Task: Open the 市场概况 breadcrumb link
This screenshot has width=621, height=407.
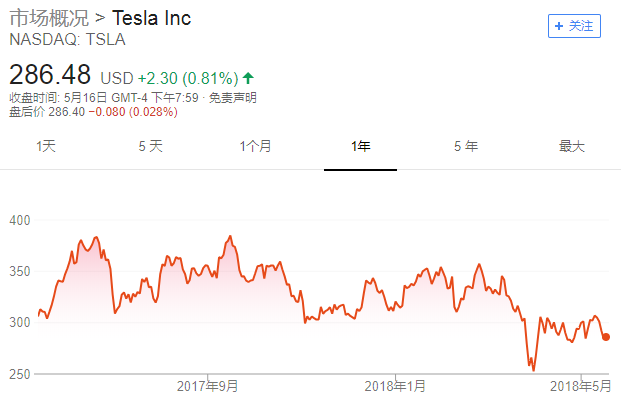Action: pyautogui.click(x=48, y=19)
